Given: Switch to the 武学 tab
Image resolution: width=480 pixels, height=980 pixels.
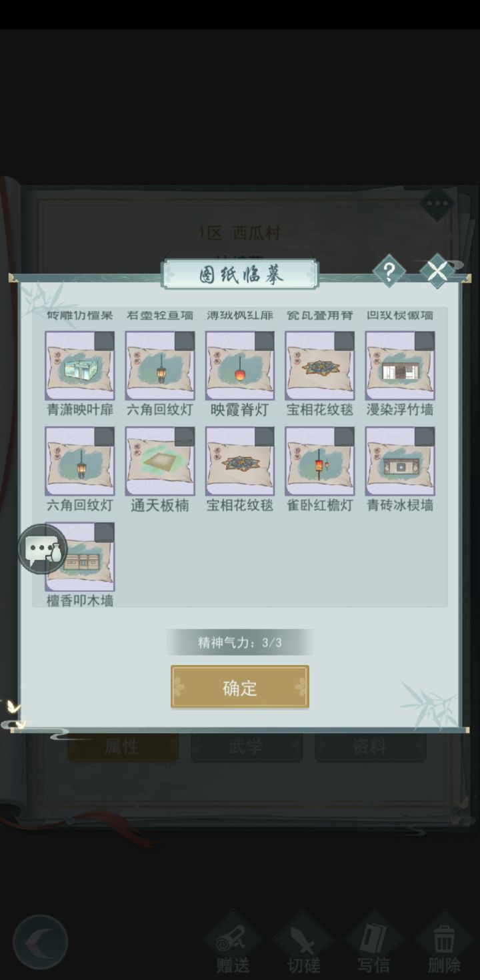Looking at the screenshot, I should (247, 747).
